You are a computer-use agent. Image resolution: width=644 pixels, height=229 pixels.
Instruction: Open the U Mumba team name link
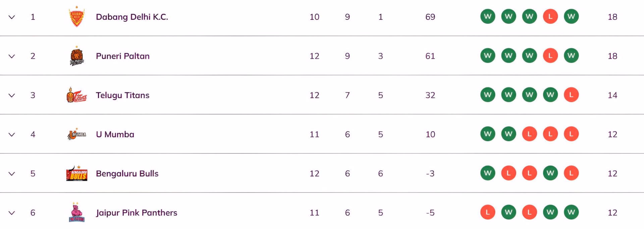pos(115,134)
